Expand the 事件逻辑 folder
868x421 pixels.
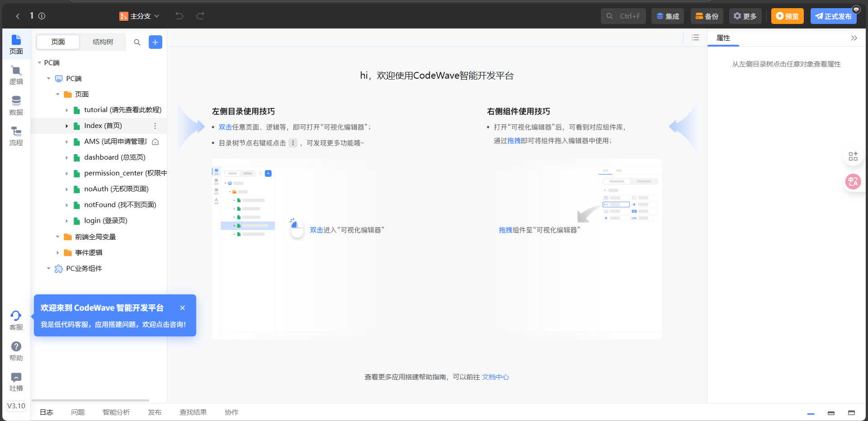click(58, 253)
